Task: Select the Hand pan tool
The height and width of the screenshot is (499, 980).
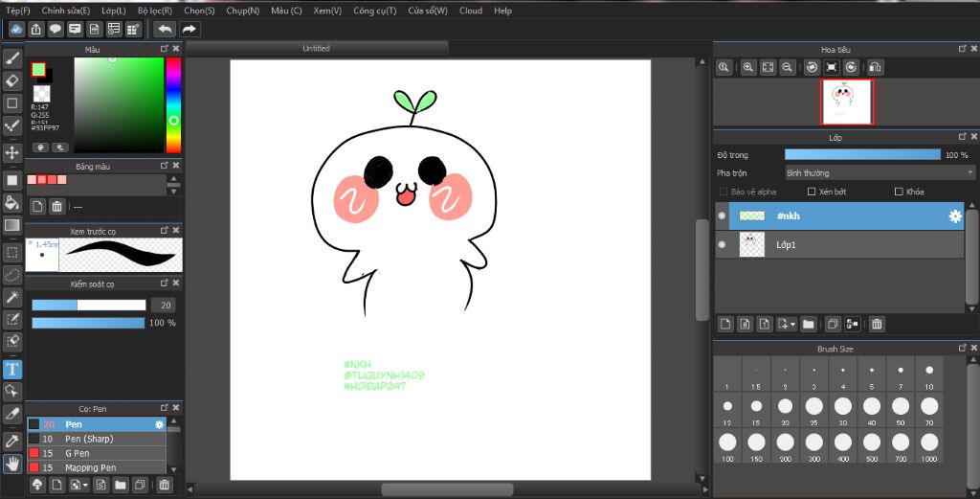Action: (x=11, y=464)
